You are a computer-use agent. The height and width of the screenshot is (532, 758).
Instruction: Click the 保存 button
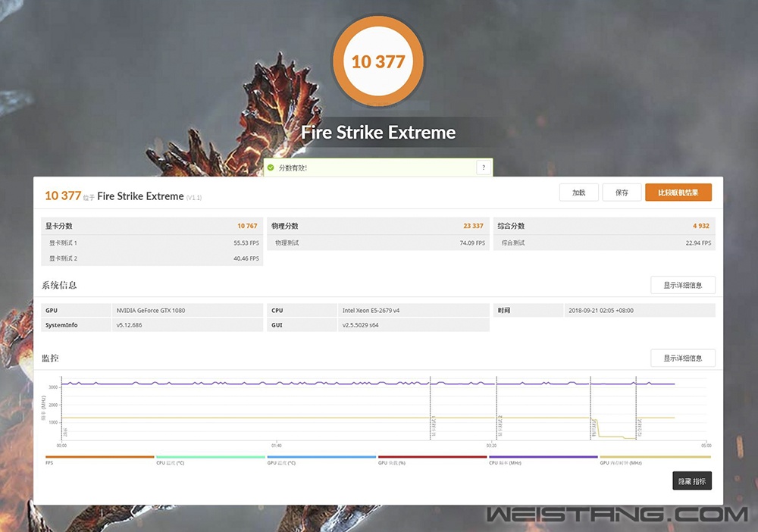[622, 192]
